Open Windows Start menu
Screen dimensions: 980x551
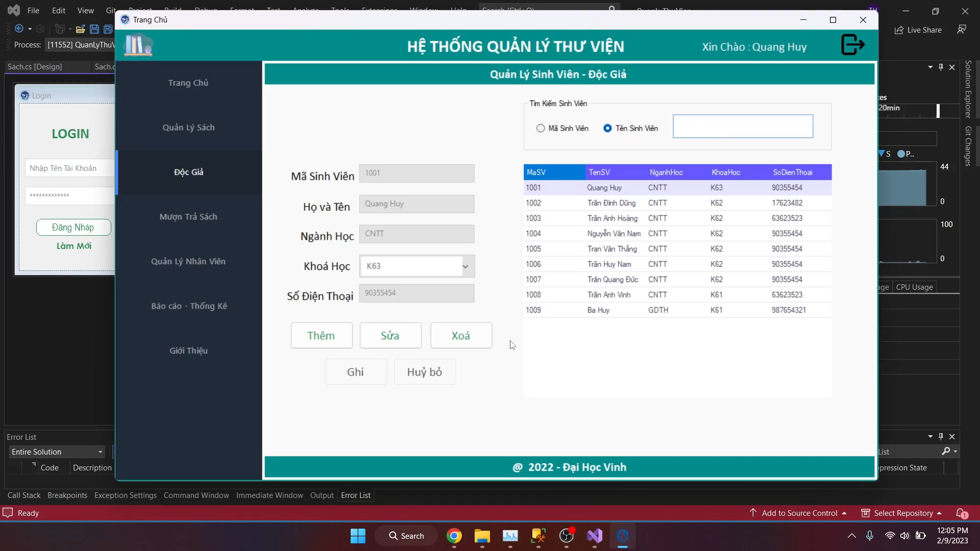(358, 536)
